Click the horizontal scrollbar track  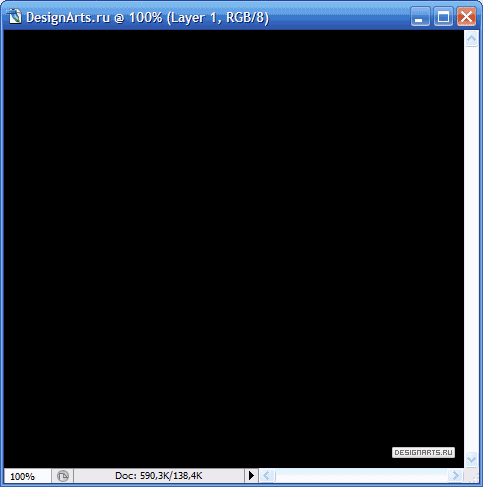[x=361, y=475]
